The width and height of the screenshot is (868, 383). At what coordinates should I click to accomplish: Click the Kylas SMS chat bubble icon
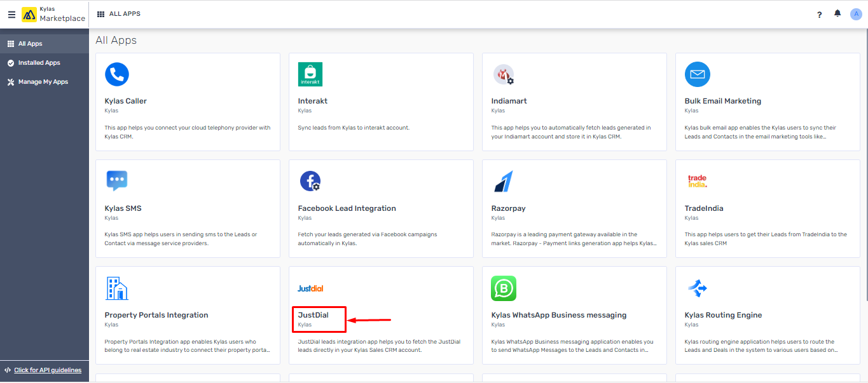pyautogui.click(x=117, y=181)
